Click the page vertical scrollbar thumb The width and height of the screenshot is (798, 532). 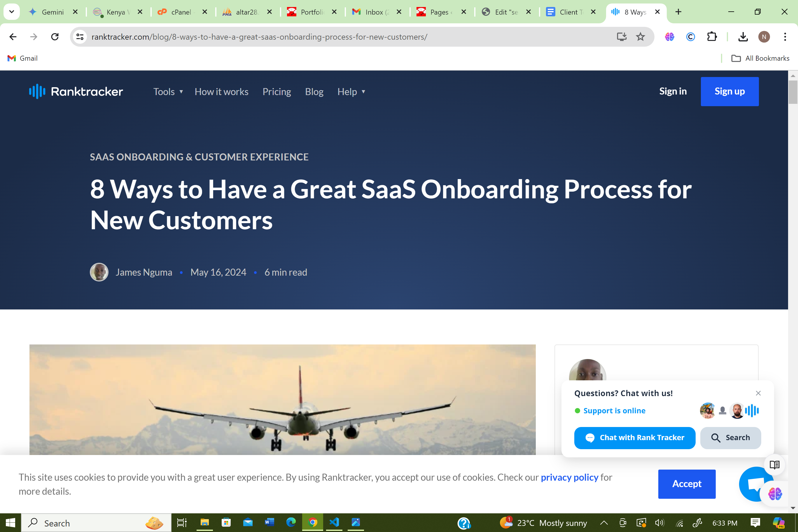click(x=793, y=92)
